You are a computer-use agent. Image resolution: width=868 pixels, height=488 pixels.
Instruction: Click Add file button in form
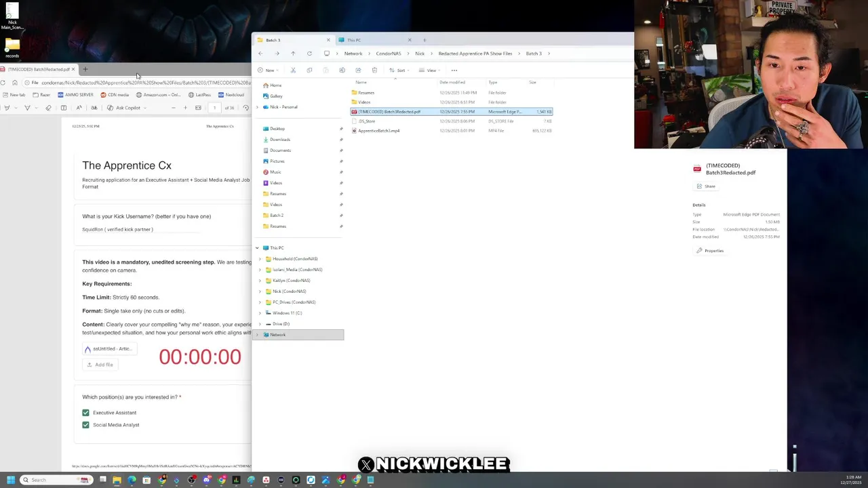tap(100, 365)
